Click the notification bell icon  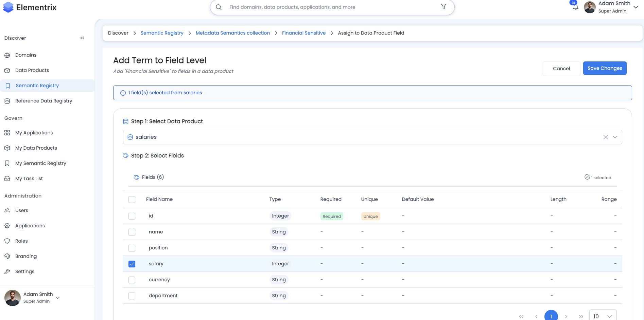click(575, 7)
